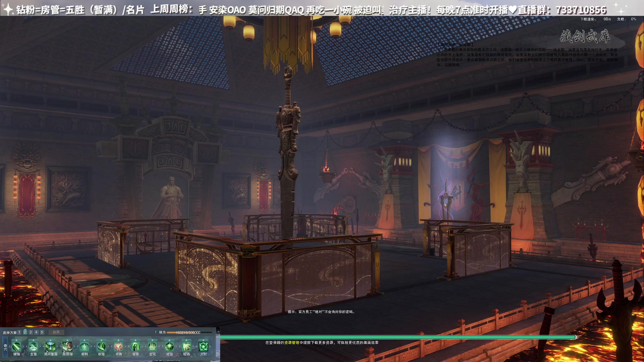Click the 武学方案 label

pyautogui.click(x=10, y=333)
